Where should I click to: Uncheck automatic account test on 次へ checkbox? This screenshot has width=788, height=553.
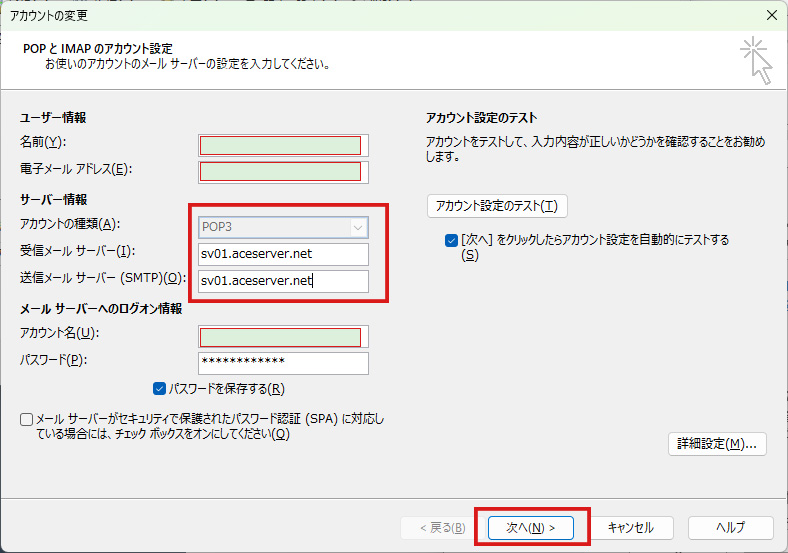click(x=451, y=240)
